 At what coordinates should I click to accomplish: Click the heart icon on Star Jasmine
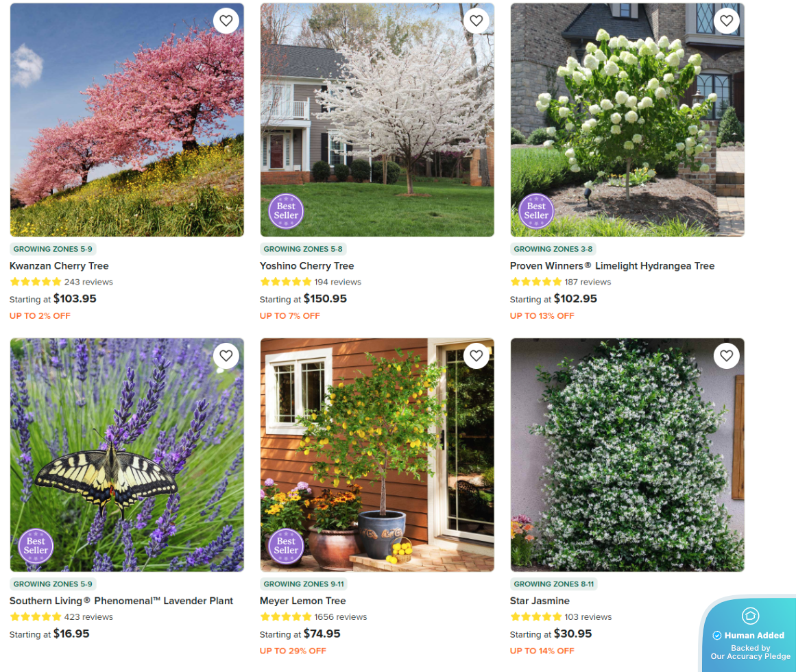point(727,356)
